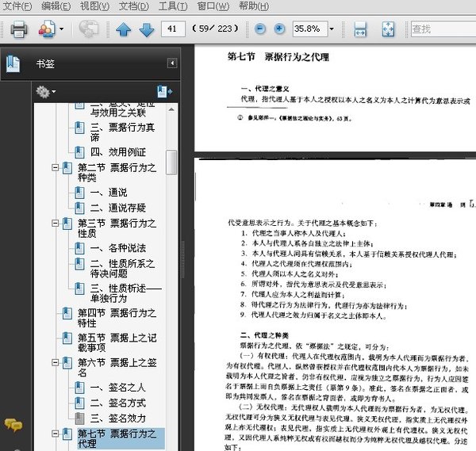This screenshot has height=451, width=476.
Task: Open the zoom percentage dropdown arrow
Action: (332, 29)
